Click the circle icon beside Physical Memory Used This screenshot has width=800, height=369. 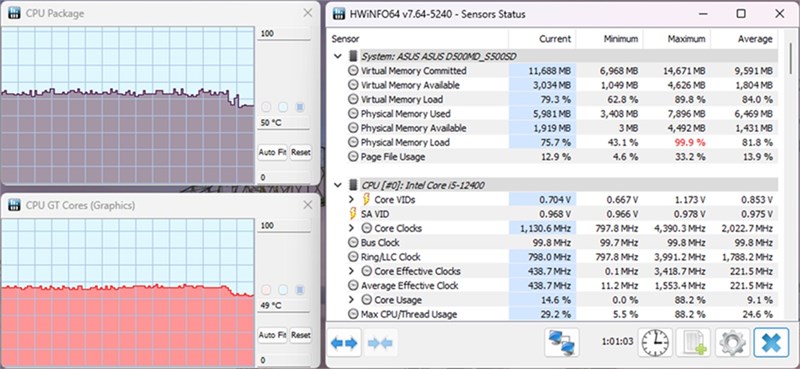coord(353,114)
